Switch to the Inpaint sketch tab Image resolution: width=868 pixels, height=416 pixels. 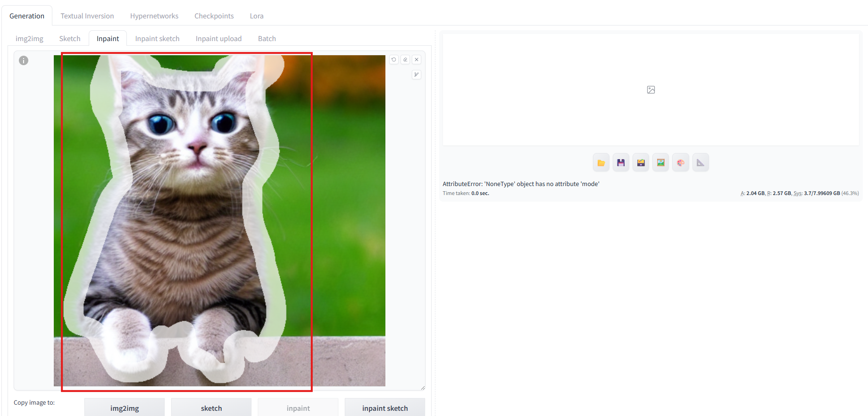[157, 38]
